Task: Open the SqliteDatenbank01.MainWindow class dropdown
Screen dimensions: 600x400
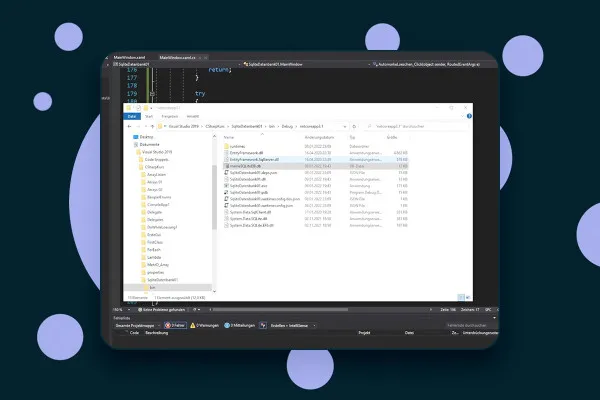Action: tap(306, 64)
